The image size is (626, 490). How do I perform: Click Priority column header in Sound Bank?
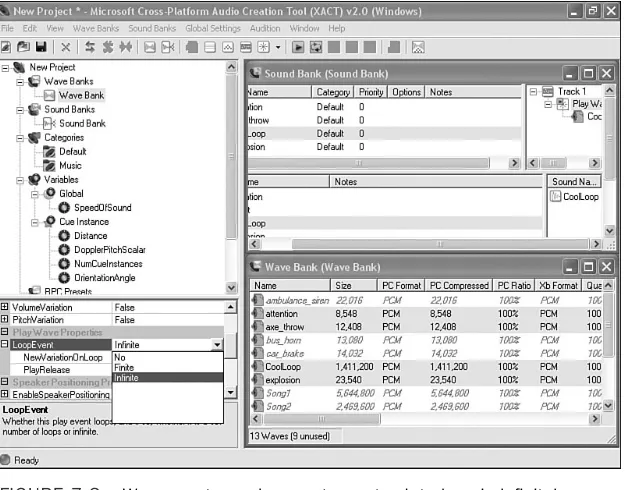[370, 92]
